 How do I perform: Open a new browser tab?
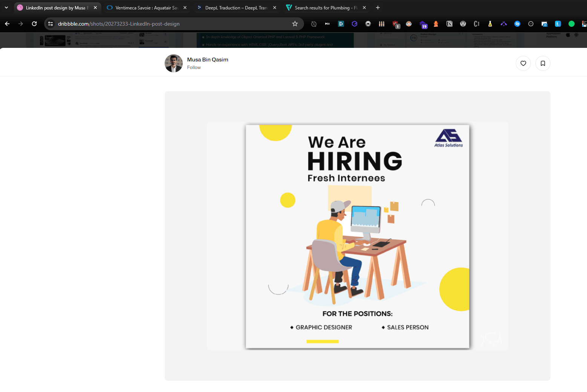tap(378, 8)
